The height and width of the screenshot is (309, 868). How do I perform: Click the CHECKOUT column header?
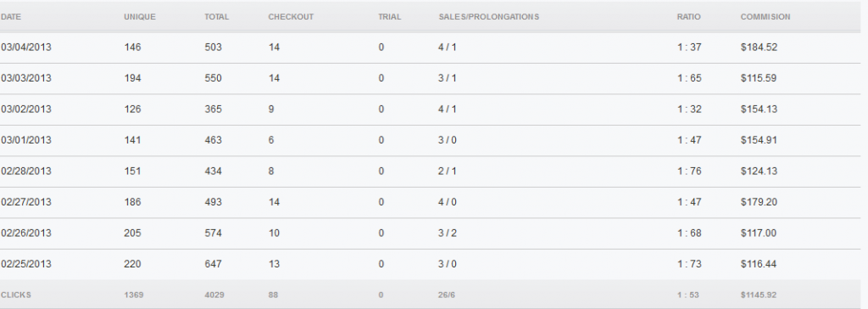(x=291, y=17)
